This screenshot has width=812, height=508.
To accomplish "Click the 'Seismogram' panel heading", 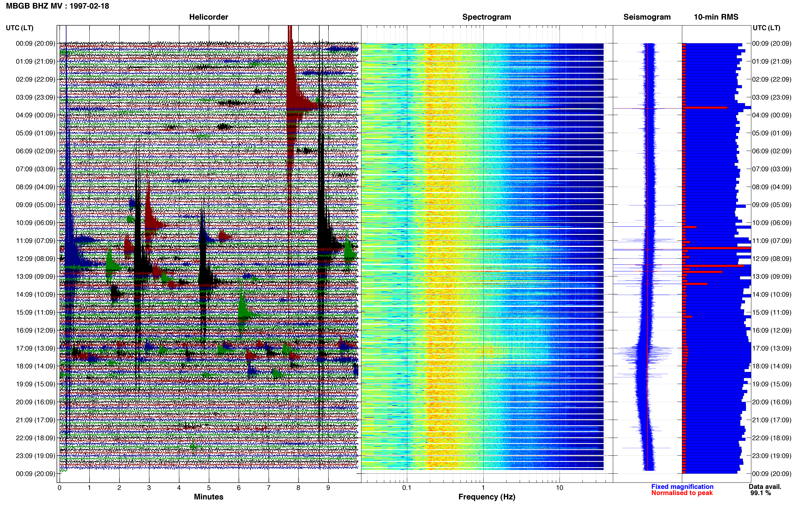I will pyautogui.click(x=647, y=17).
